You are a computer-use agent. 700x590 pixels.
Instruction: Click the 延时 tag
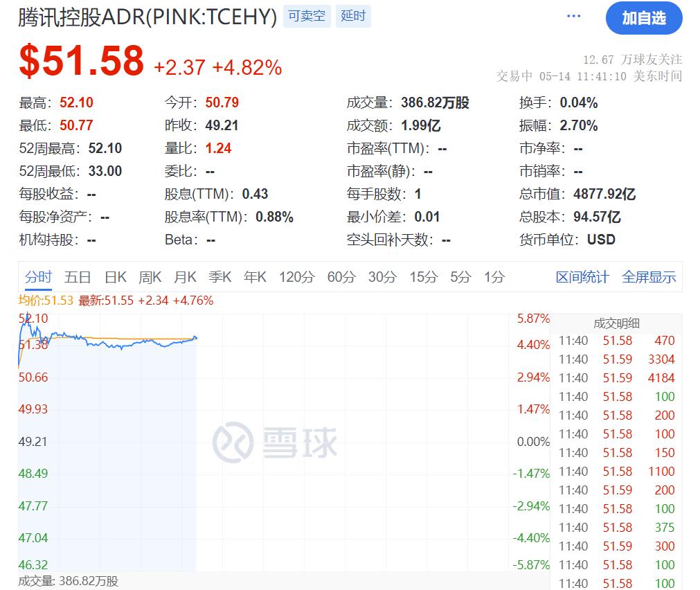click(353, 16)
